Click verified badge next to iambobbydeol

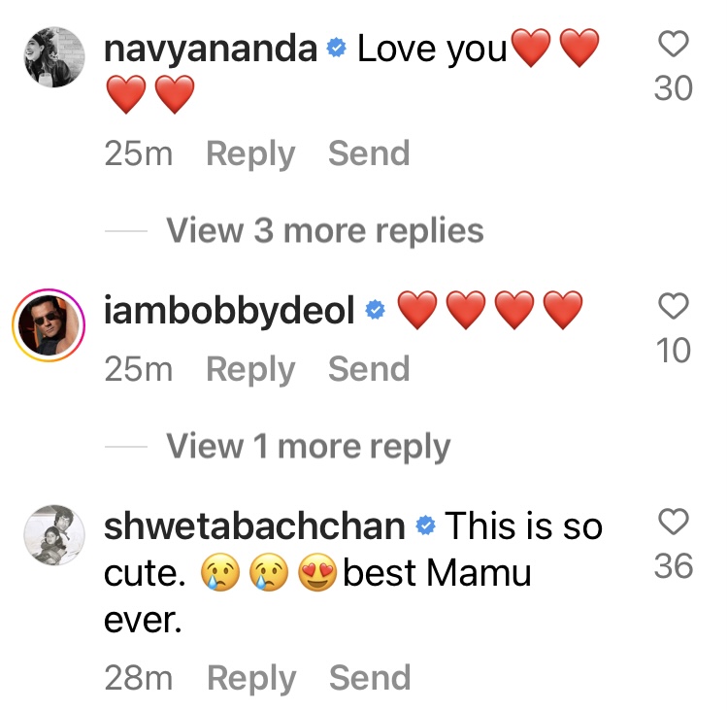[376, 312]
